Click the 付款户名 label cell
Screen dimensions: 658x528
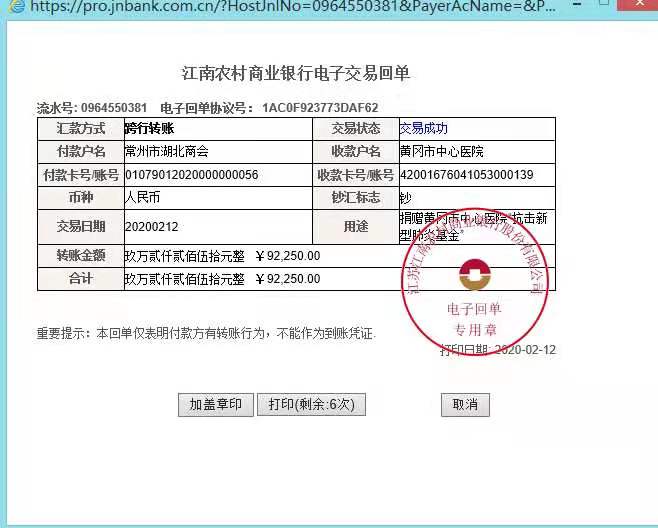click(x=81, y=152)
